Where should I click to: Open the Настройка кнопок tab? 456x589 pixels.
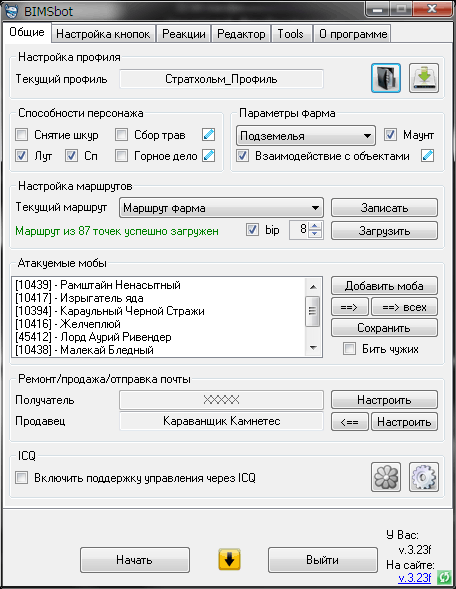coord(103,34)
